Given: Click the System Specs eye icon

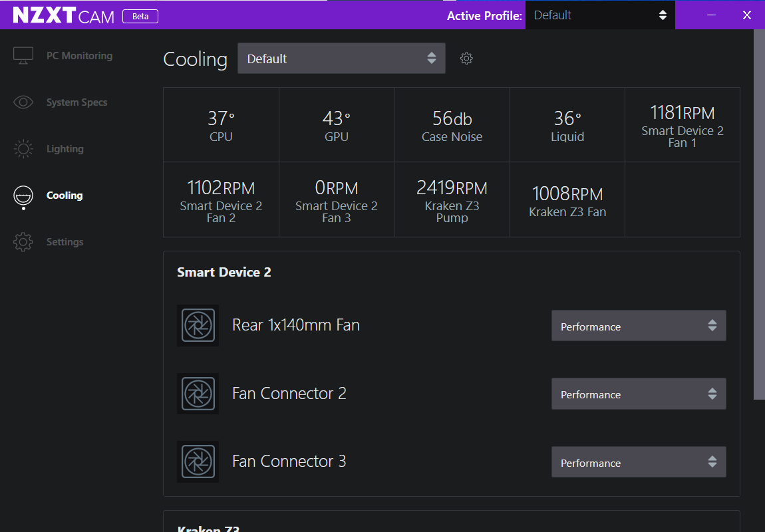Looking at the screenshot, I should [x=23, y=102].
